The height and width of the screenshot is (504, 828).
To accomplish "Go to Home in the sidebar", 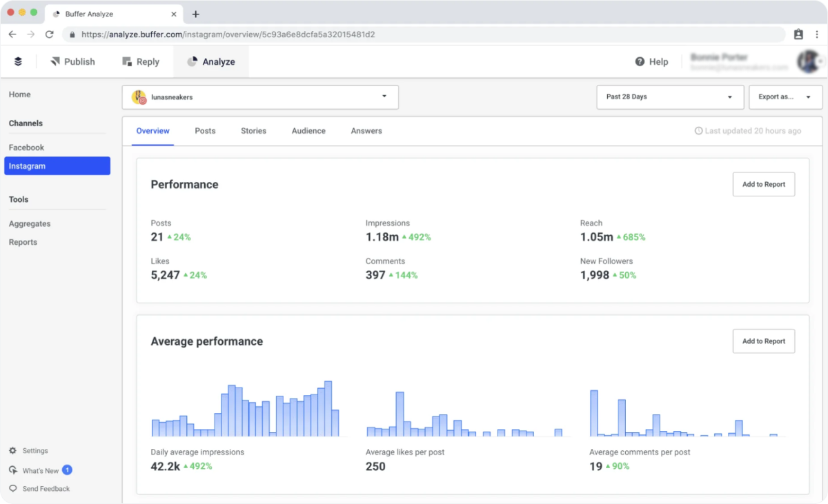I will tap(20, 94).
